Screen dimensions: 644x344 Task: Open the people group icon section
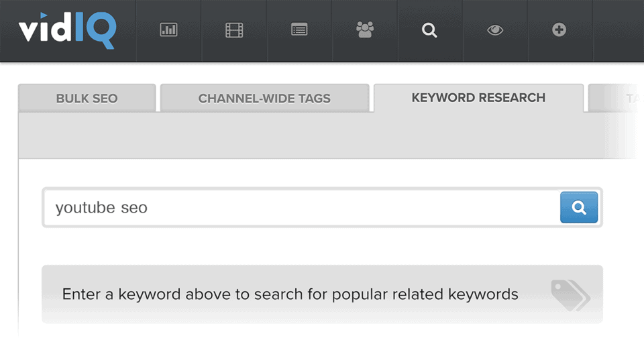(364, 30)
